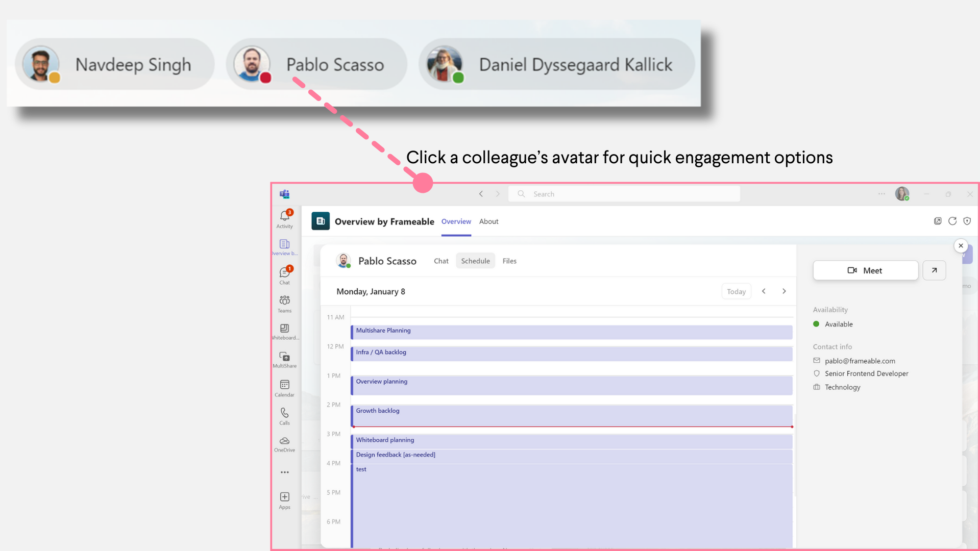Reload the Overview by Frameable tab
The height and width of the screenshot is (551, 980).
click(952, 221)
